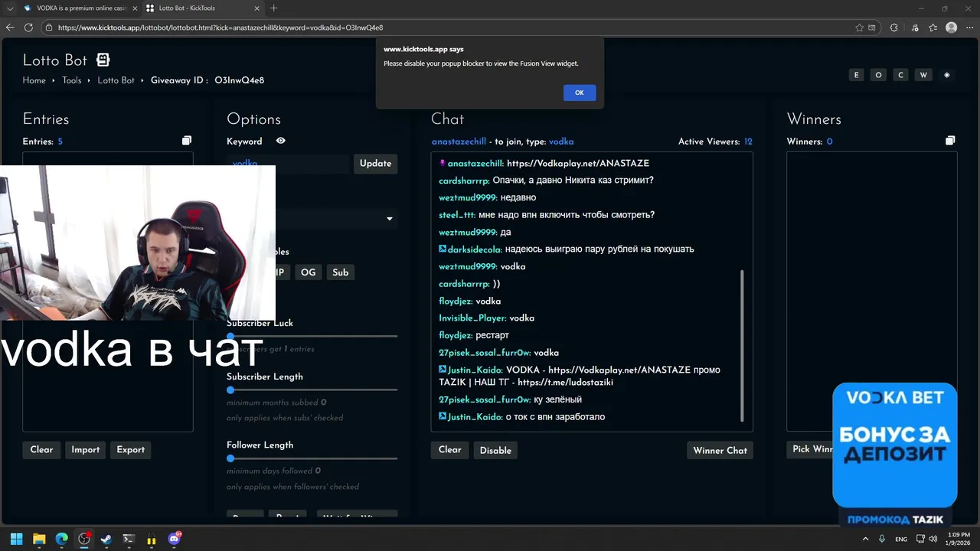Open Steam from taskbar
This screenshot has height=551, width=980.
click(106, 539)
